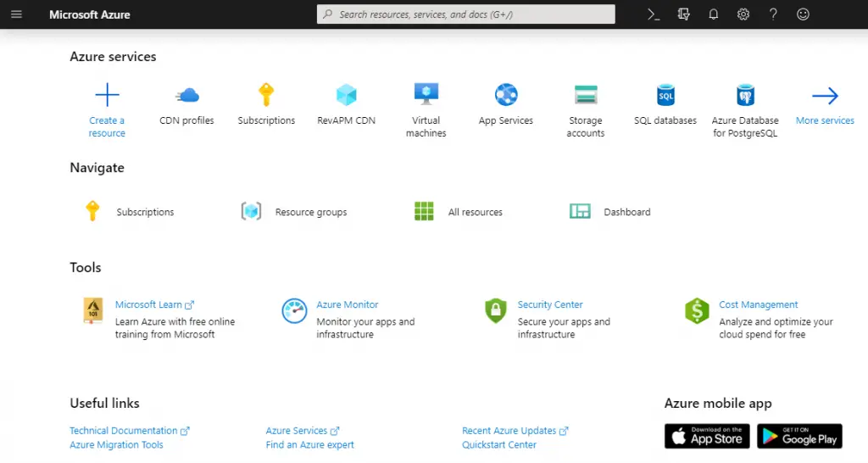Click the Cost Management dollar icon
868x463 pixels.
[x=697, y=310]
